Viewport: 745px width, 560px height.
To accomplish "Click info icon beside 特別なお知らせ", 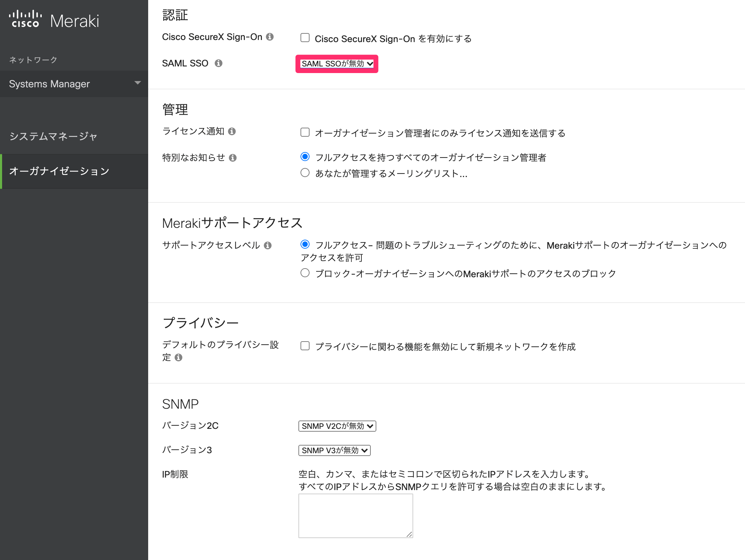I will (x=233, y=158).
